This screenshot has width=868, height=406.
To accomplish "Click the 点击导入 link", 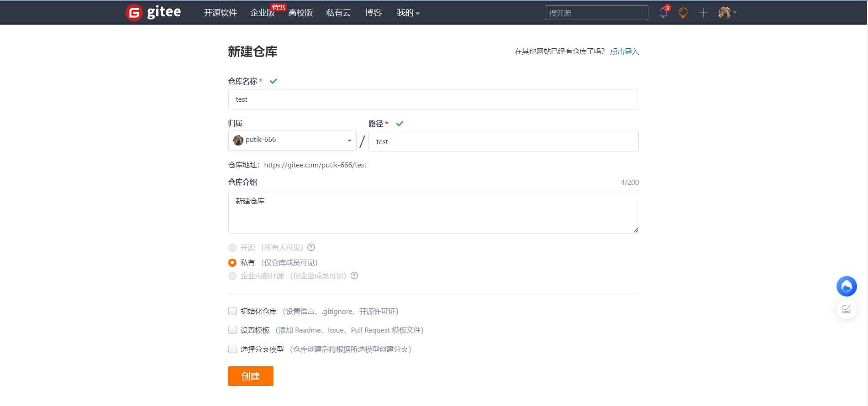I will 624,52.
